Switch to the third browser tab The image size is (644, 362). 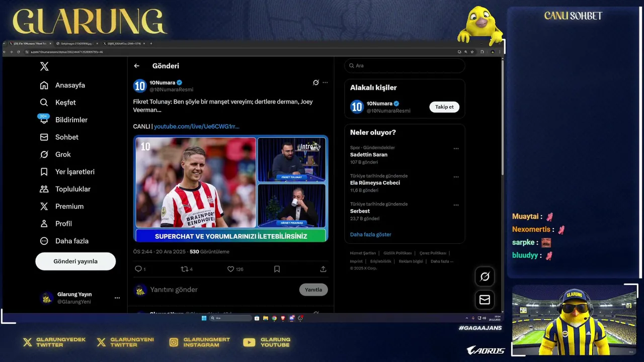pyautogui.click(x=124, y=44)
